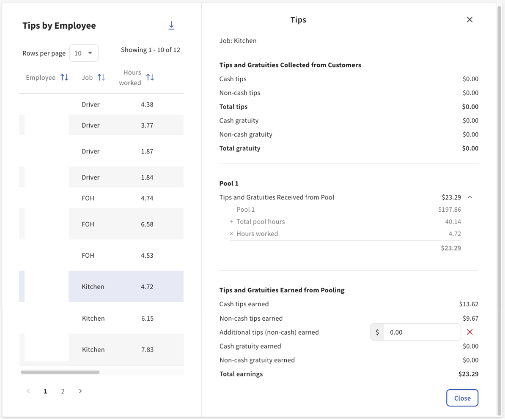Click the sort icon next to Employee

click(64, 77)
